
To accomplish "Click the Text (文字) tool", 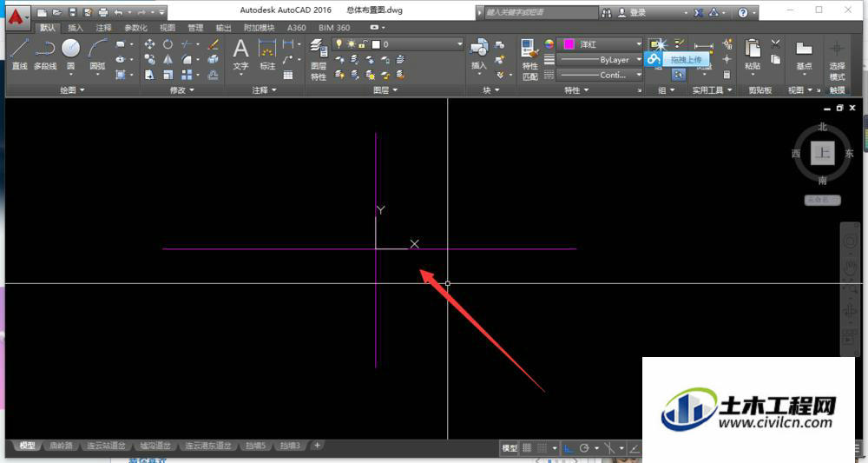I will (x=240, y=54).
